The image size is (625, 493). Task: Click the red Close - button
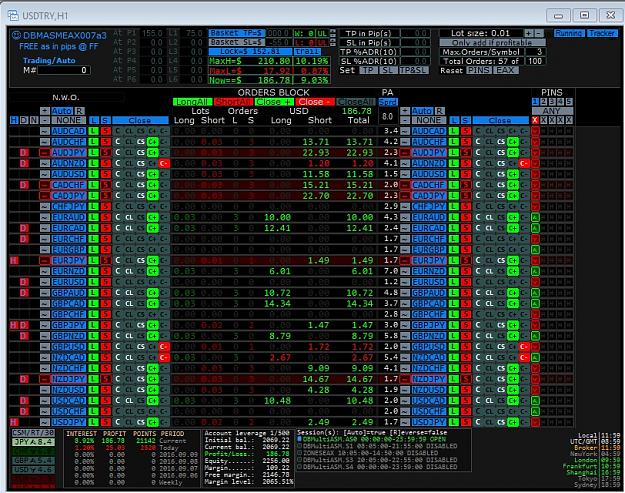pos(315,102)
